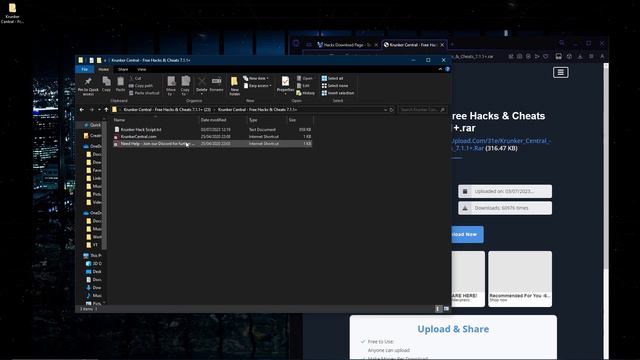The width and height of the screenshot is (640, 360).
Task: Click the Properties ribbon button
Action: (x=285, y=85)
